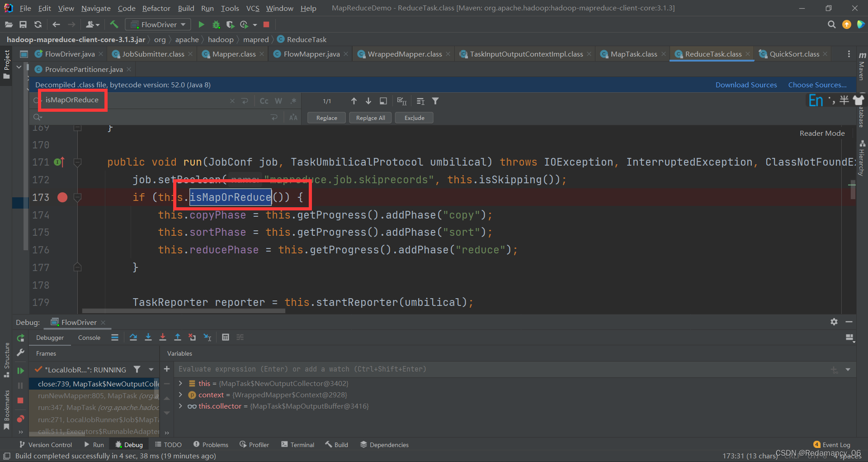Open debug panel gear settings
This screenshot has height=462, width=868.
(x=834, y=322)
